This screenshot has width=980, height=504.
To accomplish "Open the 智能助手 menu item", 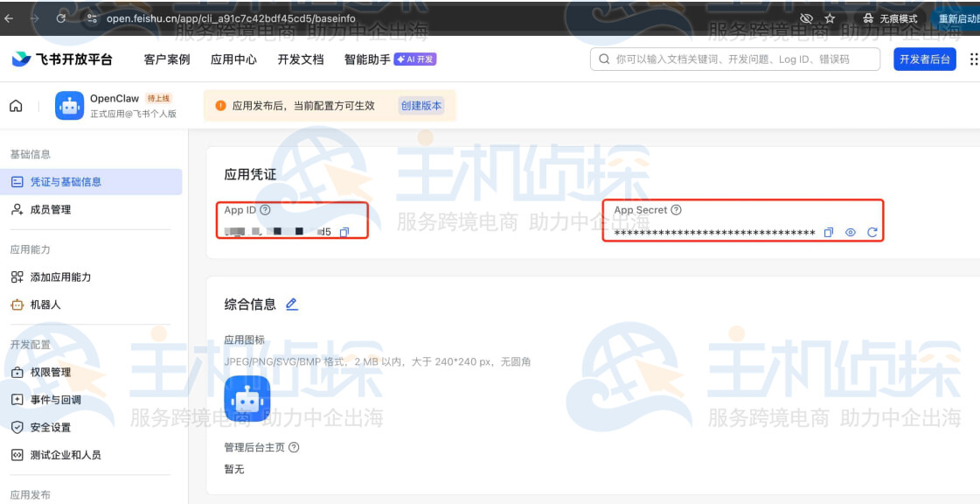I will [x=367, y=59].
